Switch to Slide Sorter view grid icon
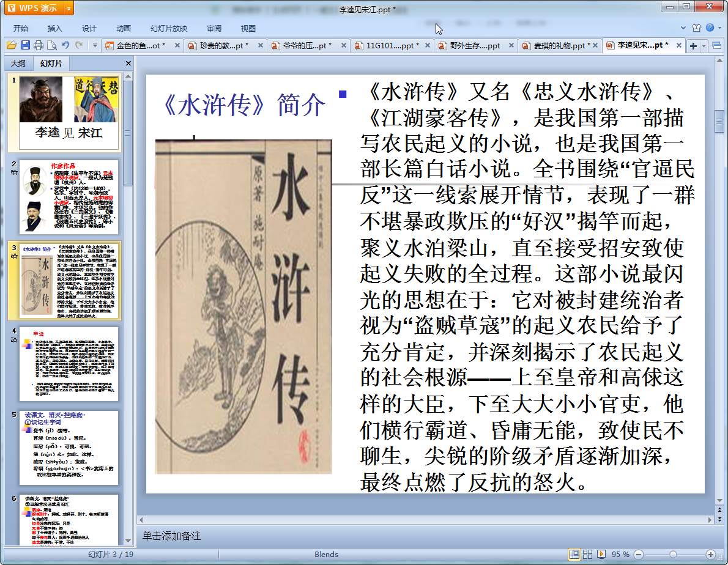This screenshot has height=565, width=728. 587,555
